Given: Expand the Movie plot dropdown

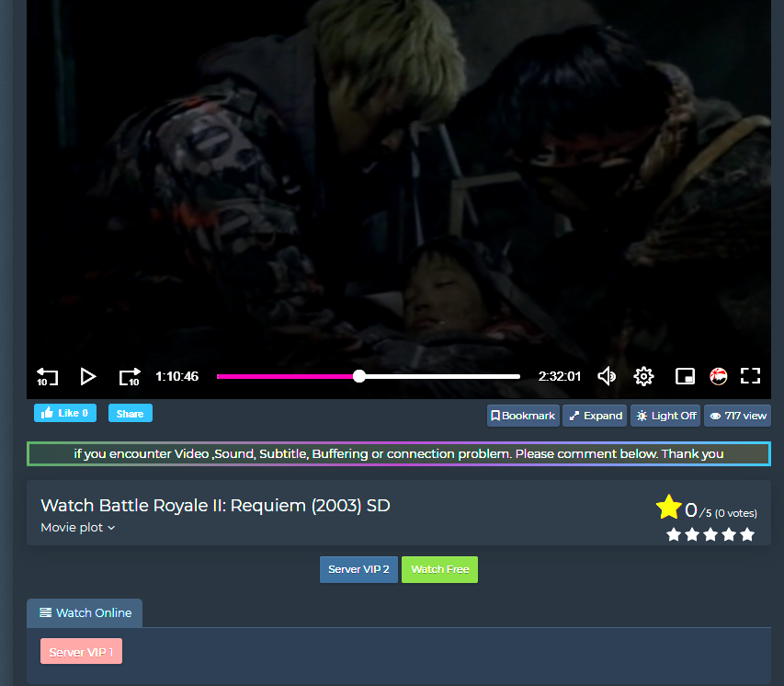Looking at the screenshot, I should pos(78,528).
